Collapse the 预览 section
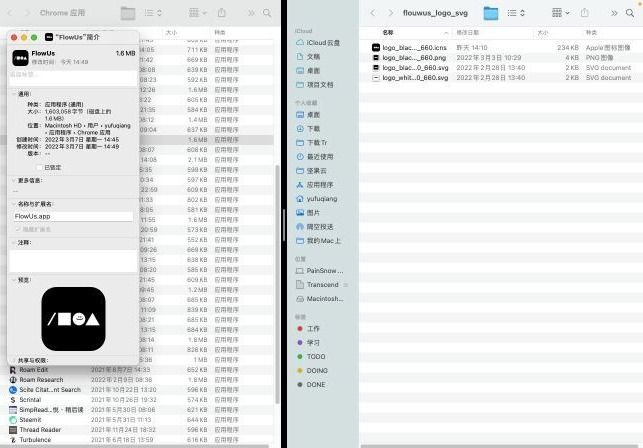Screen dimensions: 643x448 14,280
